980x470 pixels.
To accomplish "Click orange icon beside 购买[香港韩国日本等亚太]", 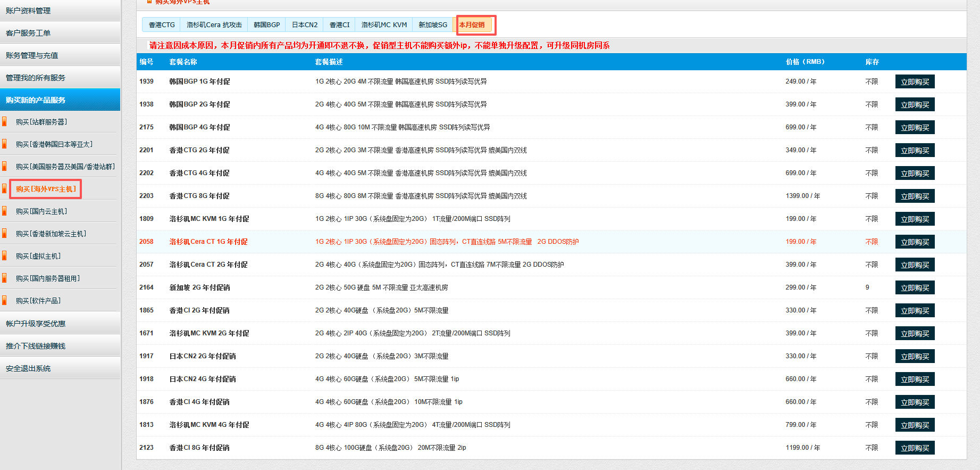I will pyautogui.click(x=4, y=144).
